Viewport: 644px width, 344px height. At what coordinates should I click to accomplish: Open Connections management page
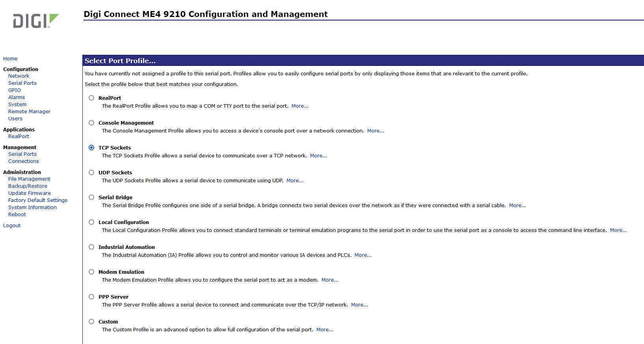tap(24, 161)
